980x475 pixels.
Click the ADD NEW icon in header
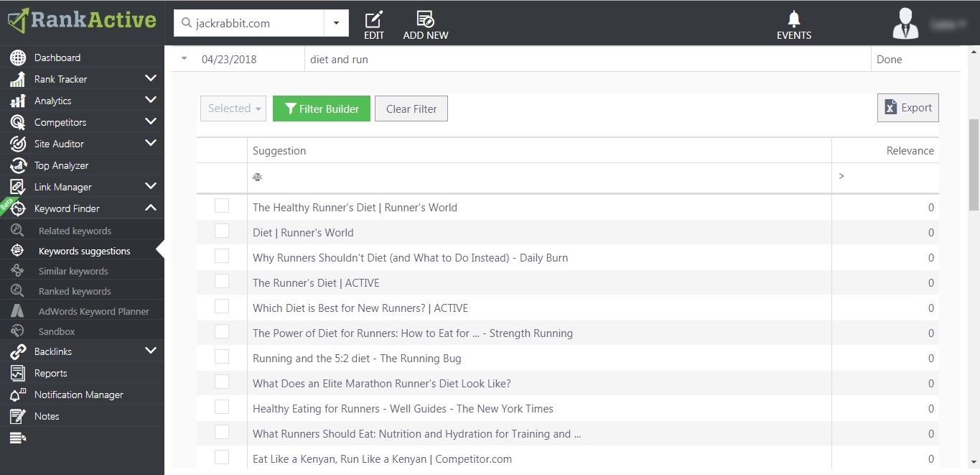(425, 19)
